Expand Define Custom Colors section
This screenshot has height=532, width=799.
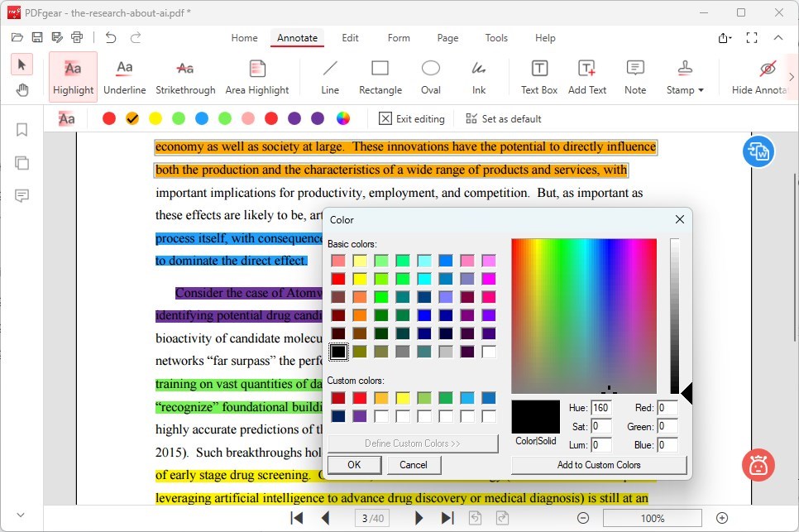(x=412, y=443)
